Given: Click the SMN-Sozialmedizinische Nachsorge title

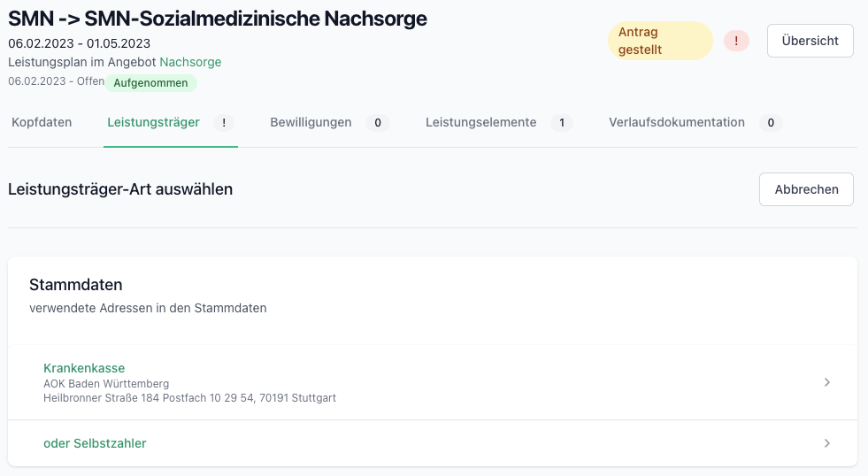Looking at the screenshot, I should pyautogui.click(x=218, y=19).
